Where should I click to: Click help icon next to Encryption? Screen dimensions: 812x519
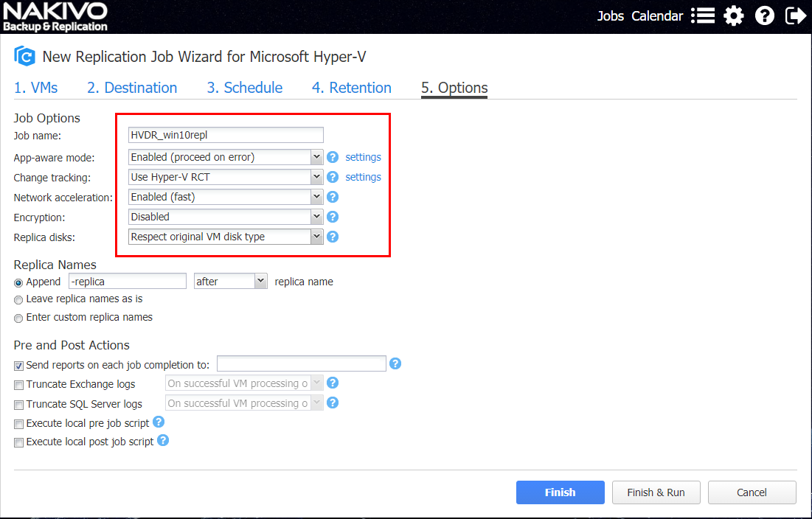coord(333,217)
